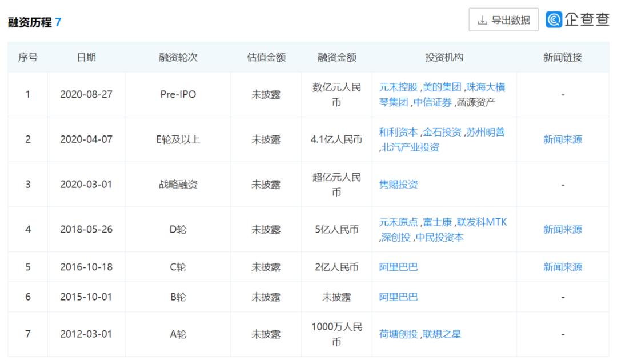Open 新闻来源 link for D轮 row
The height and width of the screenshot is (364, 617).
562,230
